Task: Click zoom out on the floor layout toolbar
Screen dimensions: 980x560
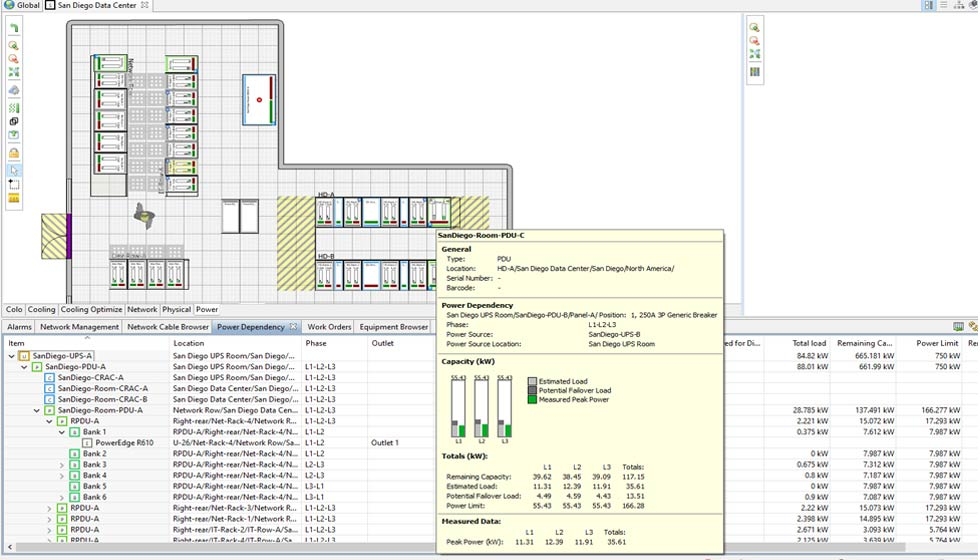Action: coord(14,59)
